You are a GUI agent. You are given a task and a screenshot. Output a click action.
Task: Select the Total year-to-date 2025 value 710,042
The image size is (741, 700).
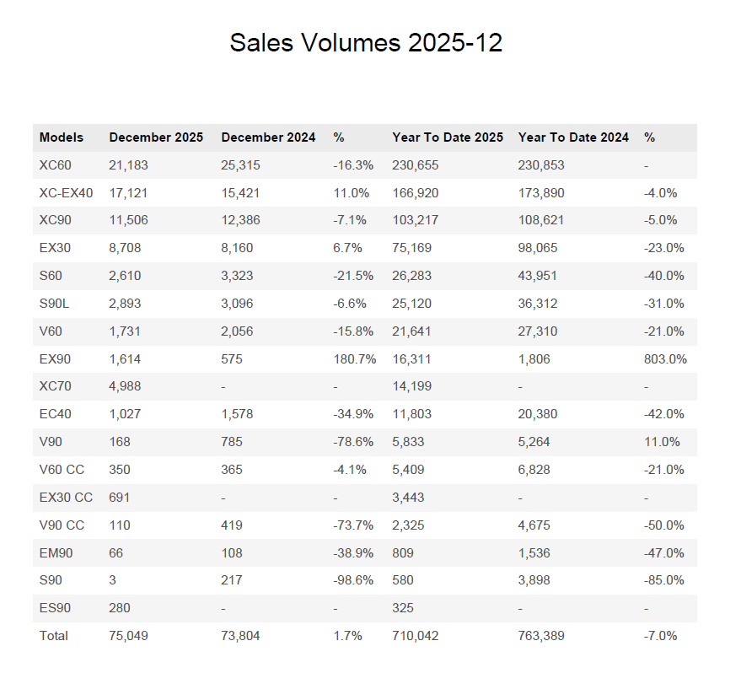[416, 636]
